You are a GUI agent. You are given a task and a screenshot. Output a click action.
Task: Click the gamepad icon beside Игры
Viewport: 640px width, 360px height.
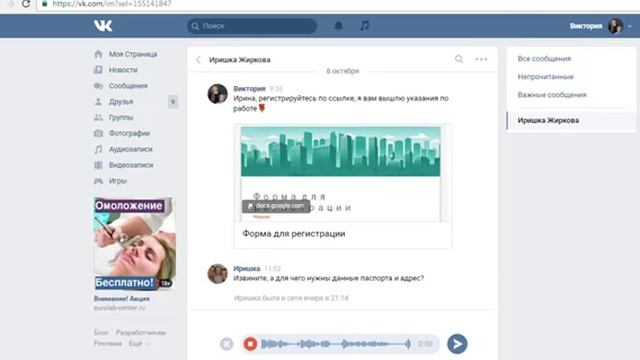[x=98, y=181]
